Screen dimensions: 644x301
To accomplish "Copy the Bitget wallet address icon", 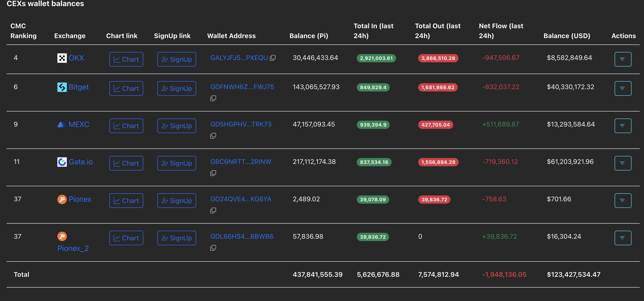I will (x=213, y=98).
